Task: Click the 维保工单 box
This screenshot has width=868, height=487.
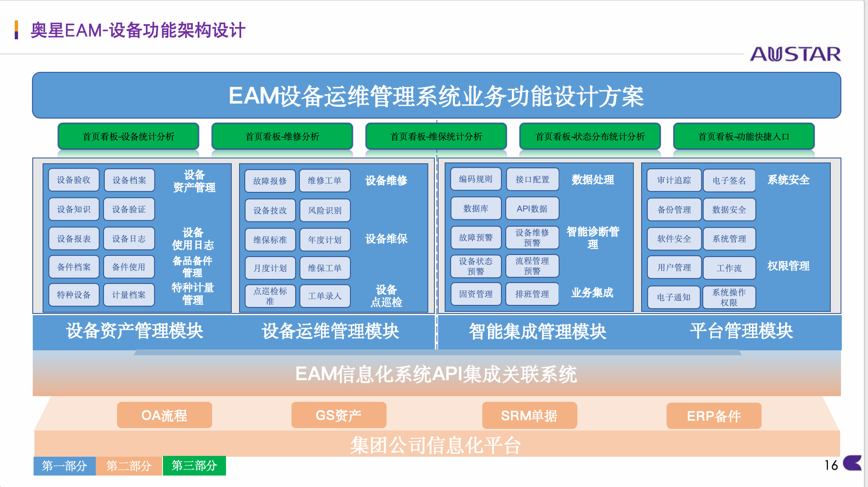Action: [325, 268]
